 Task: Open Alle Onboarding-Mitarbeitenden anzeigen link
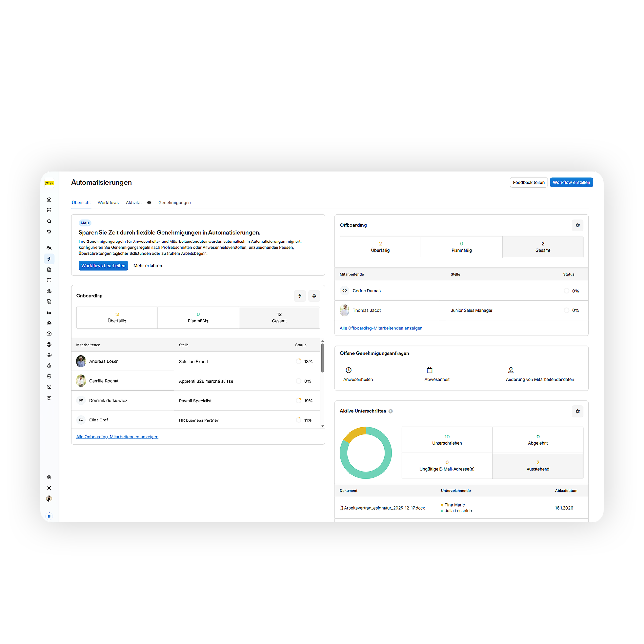pyautogui.click(x=117, y=436)
